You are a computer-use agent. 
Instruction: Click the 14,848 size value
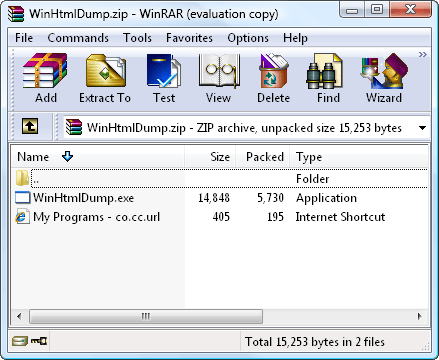point(214,198)
